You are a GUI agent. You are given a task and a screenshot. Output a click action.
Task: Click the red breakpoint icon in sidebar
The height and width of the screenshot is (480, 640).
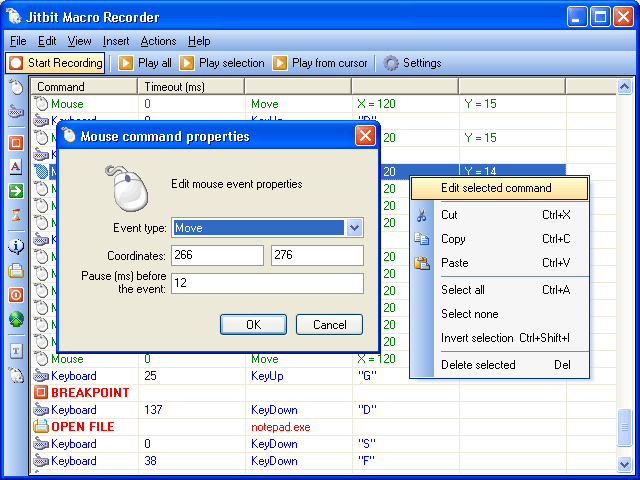pyautogui.click(x=16, y=143)
